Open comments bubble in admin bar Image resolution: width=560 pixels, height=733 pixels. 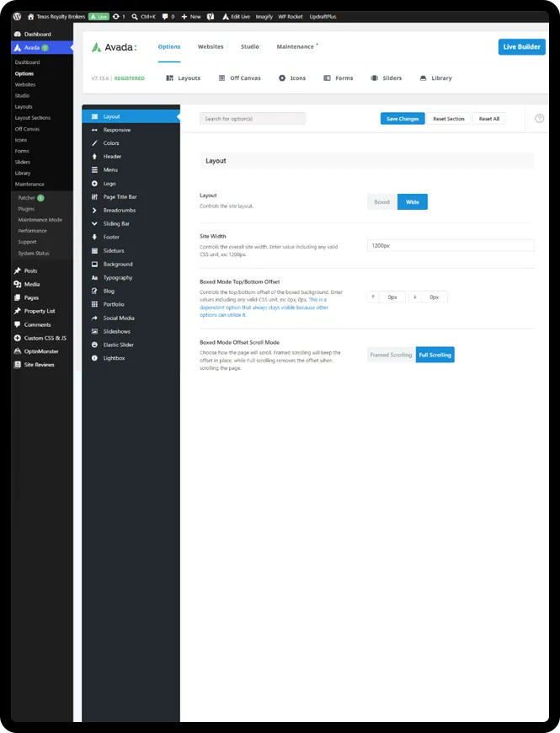click(x=168, y=16)
